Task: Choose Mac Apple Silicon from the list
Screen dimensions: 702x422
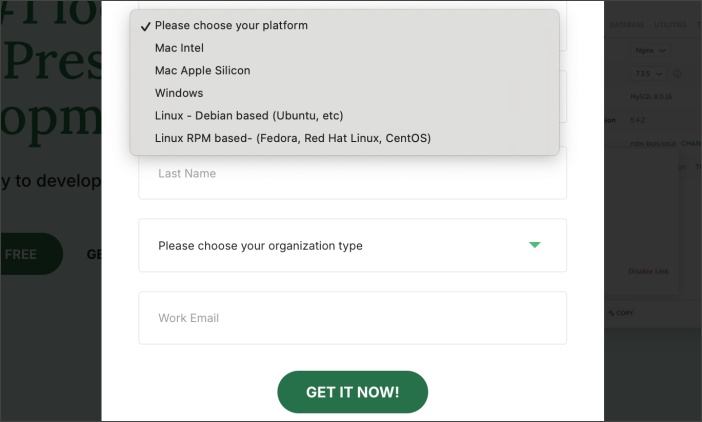Action: pos(202,71)
